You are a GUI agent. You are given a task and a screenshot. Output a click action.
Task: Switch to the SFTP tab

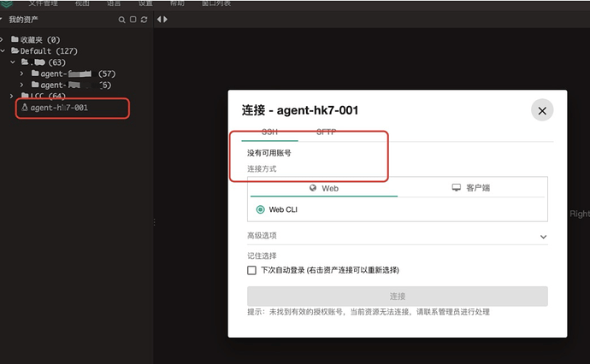(326, 132)
